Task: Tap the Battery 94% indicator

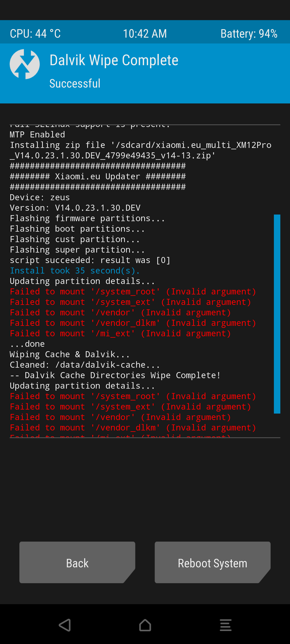Action: point(249,33)
